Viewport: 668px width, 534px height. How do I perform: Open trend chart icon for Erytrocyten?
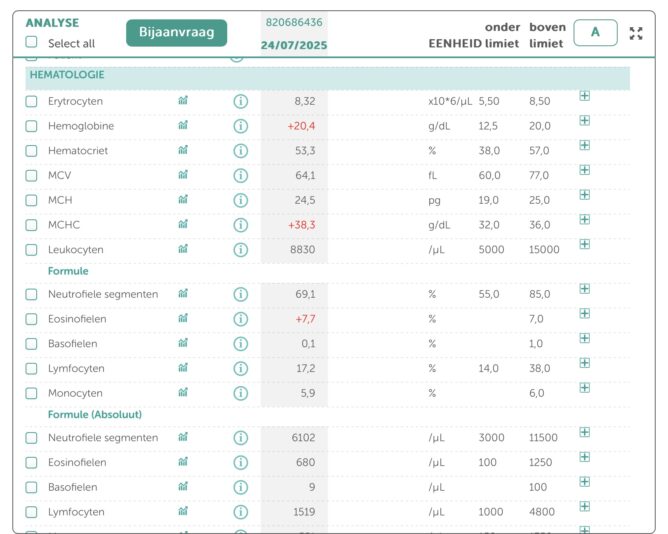[x=183, y=101]
